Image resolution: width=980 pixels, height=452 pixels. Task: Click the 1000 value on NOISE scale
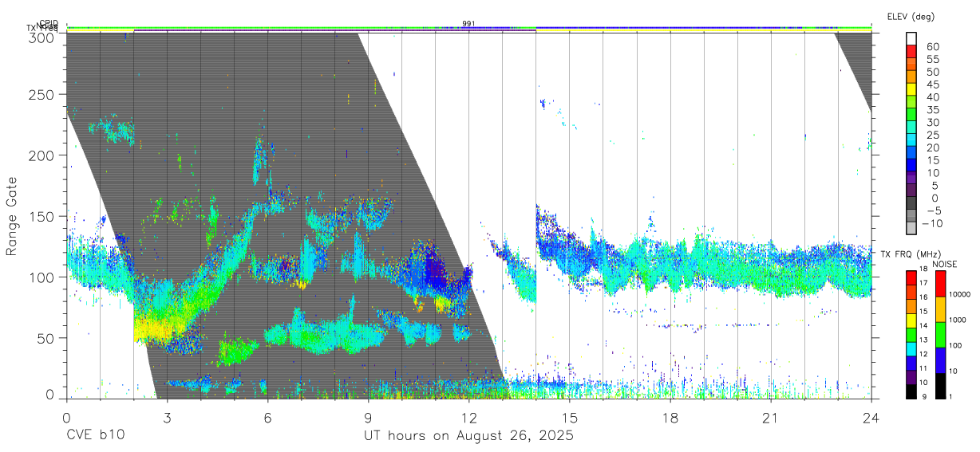pos(958,320)
